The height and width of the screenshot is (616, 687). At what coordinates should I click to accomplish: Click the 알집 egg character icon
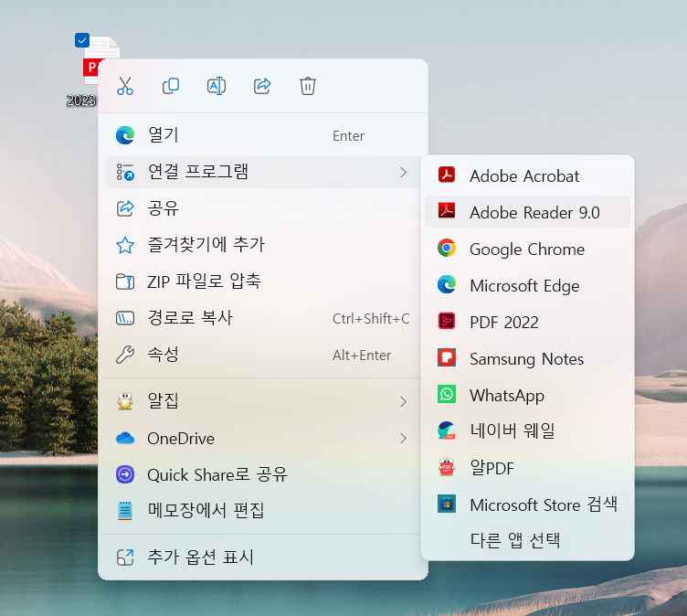(x=125, y=400)
